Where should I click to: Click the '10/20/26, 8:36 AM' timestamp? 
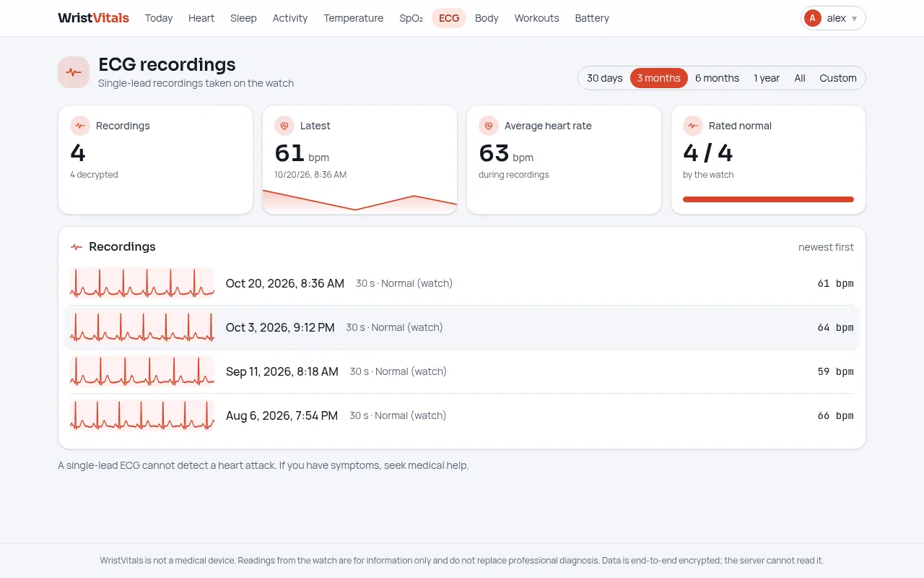[310, 175]
